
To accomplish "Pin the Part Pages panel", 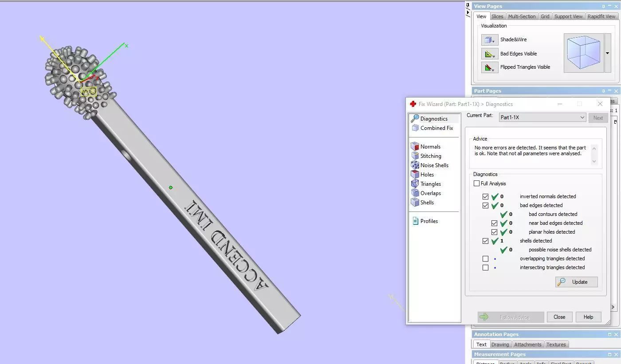I will [603, 91].
